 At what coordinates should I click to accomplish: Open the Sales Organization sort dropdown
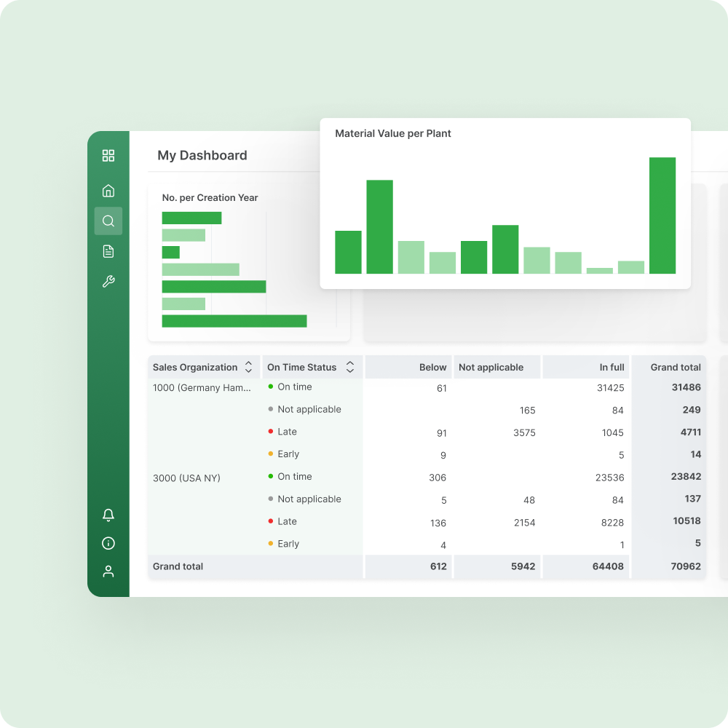[248, 367]
